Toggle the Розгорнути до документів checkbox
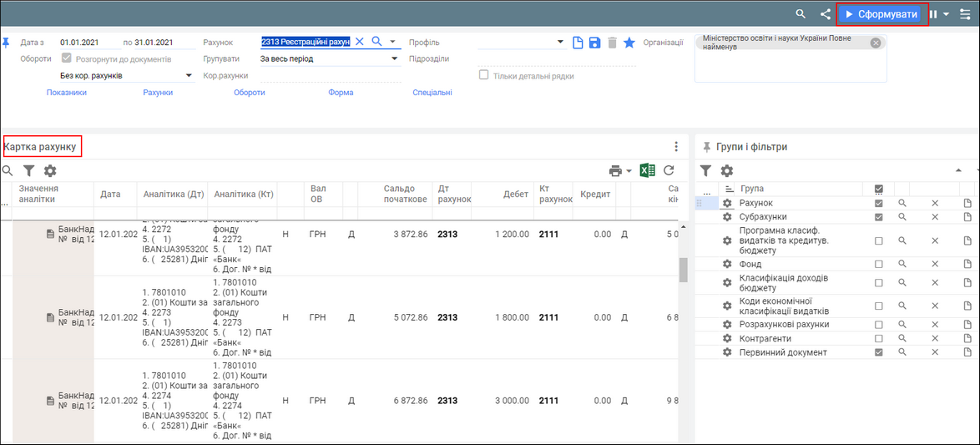 pyautogui.click(x=68, y=59)
